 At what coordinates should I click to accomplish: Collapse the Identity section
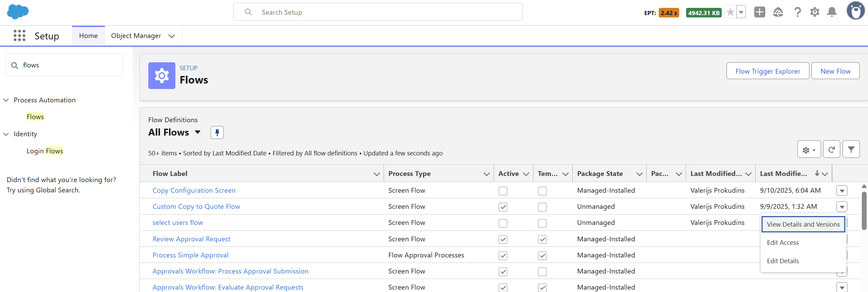point(6,134)
